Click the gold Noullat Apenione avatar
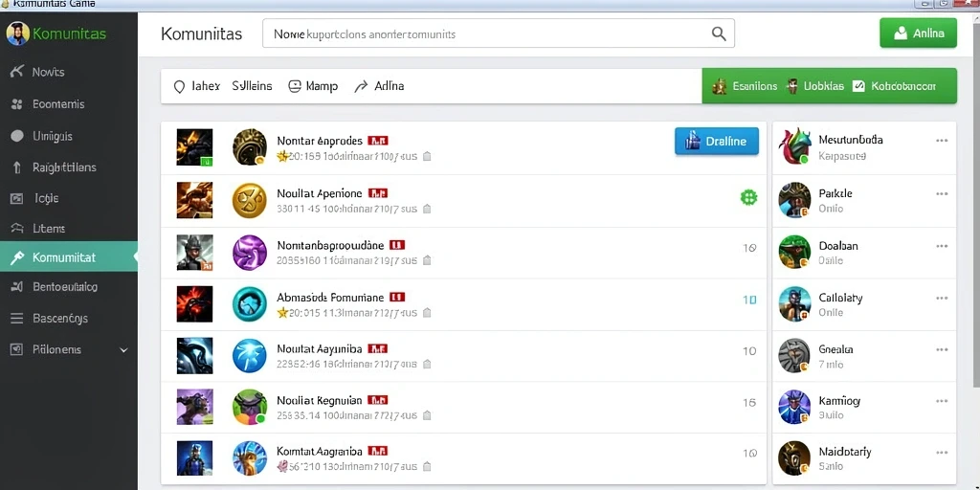The image size is (980, 490). (250, 200)
